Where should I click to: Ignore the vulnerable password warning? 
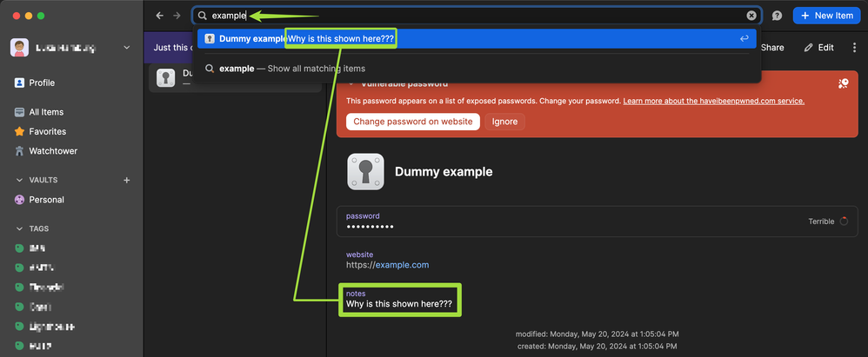(x=504, y=122)
